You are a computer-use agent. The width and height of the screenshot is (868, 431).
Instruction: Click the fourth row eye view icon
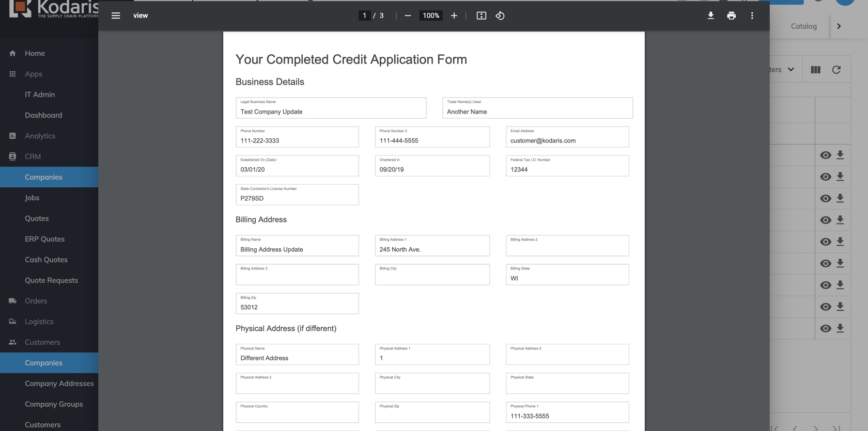(826, 220)
